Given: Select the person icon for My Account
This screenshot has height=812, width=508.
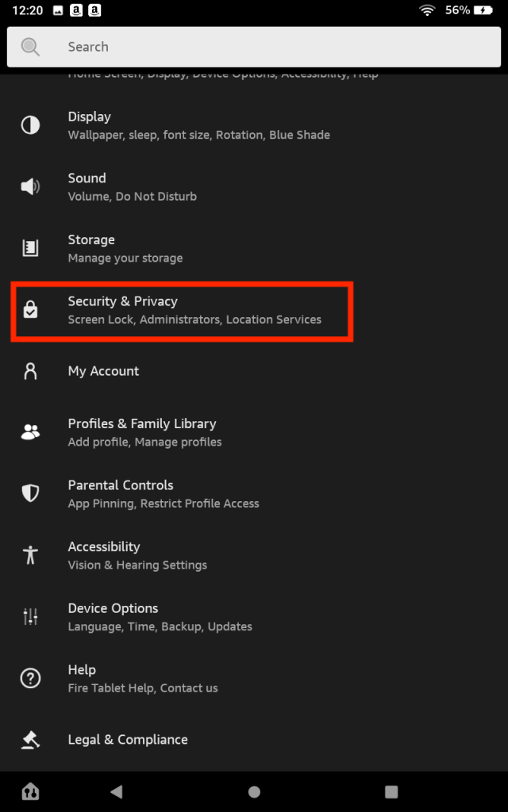Looking at the screenshot, I should 30,371.
